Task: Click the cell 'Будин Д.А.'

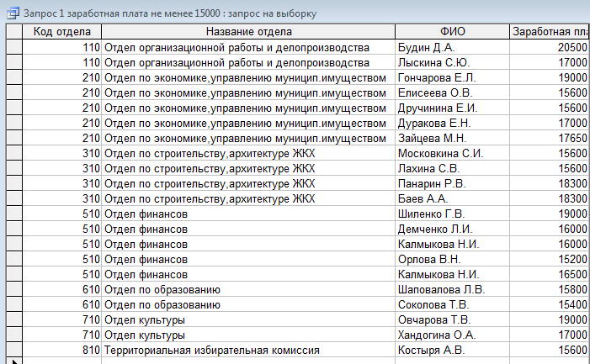Action: [452, 47]
